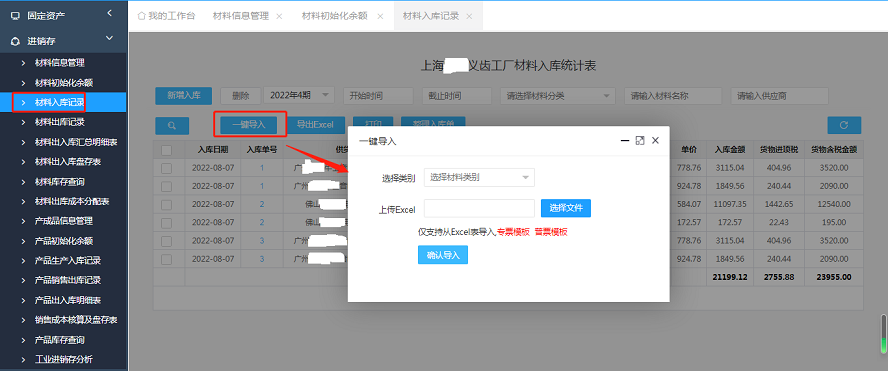Click the 上传Excel file path field
Viewport: 888px width, 371px height.
pyautogui.click(x=479, y=208)
